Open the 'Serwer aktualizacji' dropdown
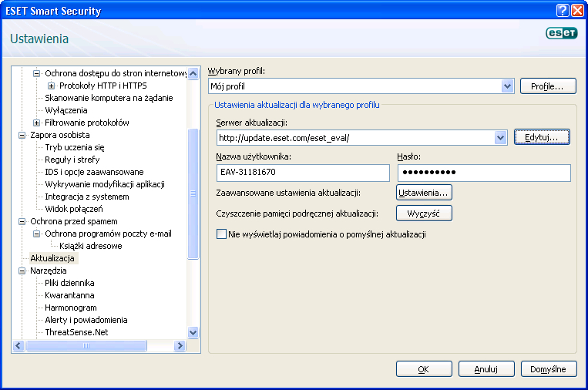The height and width of the screenshot is (390, 588). pos(500,138)
